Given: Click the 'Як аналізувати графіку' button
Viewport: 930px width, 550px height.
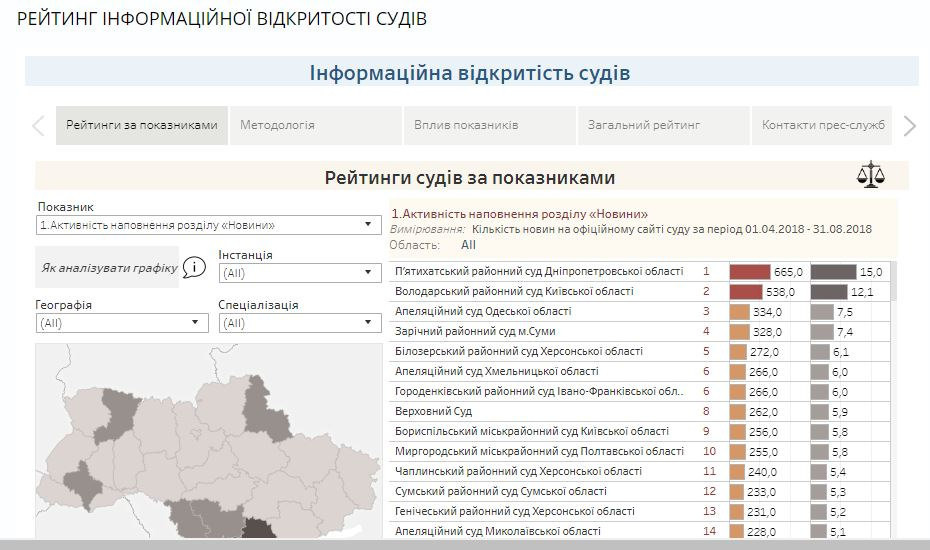Looking at the screenshot, I should (x=108, y=268).
